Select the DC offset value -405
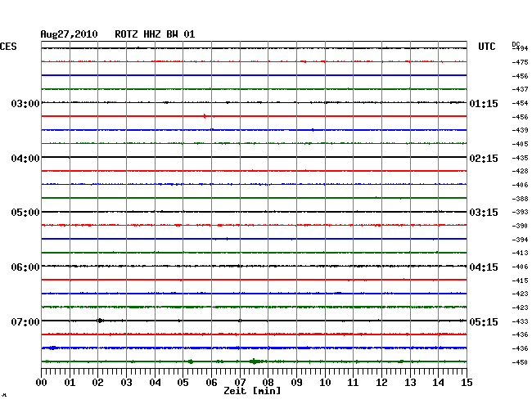Screen dimensions: 532x404 (520, 144)
